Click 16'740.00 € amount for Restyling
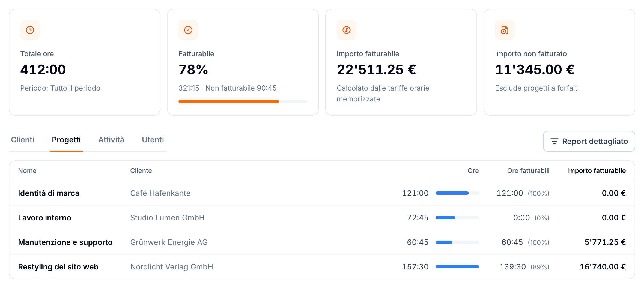 603,267
